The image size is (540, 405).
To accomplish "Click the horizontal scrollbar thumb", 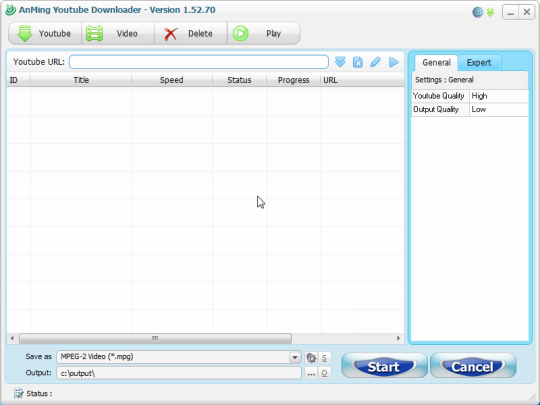I will [x=155, y=338].
